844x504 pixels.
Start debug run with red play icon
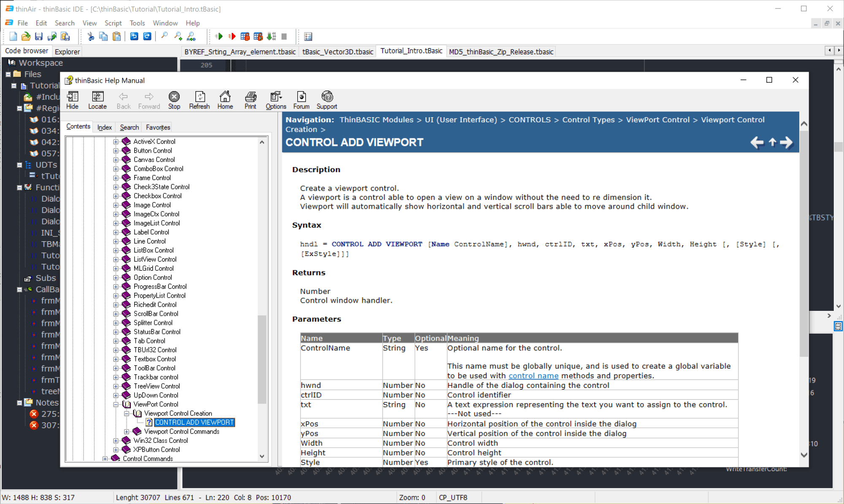click(x=232, y=37)
